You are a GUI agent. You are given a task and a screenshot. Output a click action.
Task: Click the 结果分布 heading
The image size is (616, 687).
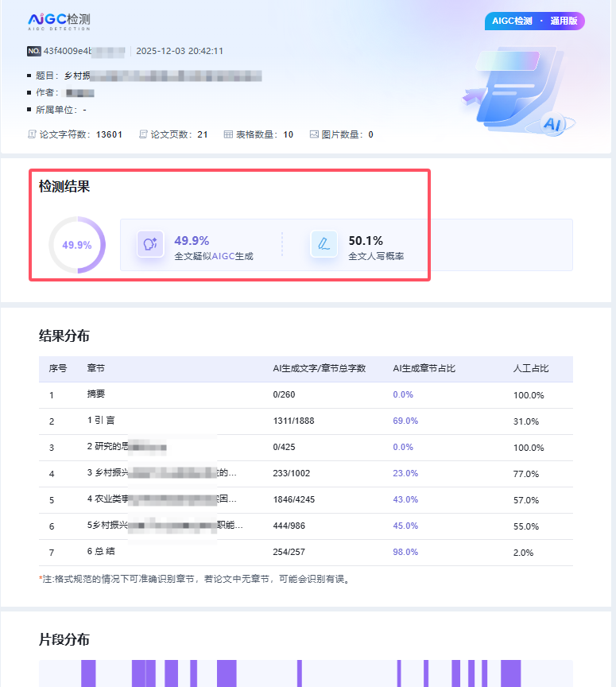click(64, 336)
